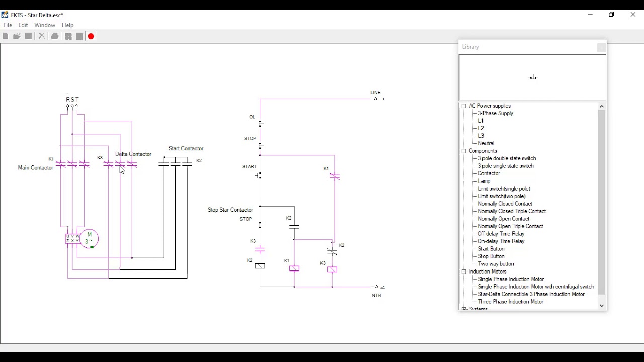644x362 pixels.
Task: Select K1 Main Contactor triple contact
Action: [72, 164]
